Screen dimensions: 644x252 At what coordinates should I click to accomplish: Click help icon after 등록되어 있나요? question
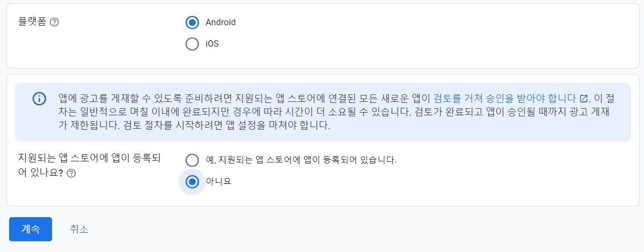[x=71, y=173]
